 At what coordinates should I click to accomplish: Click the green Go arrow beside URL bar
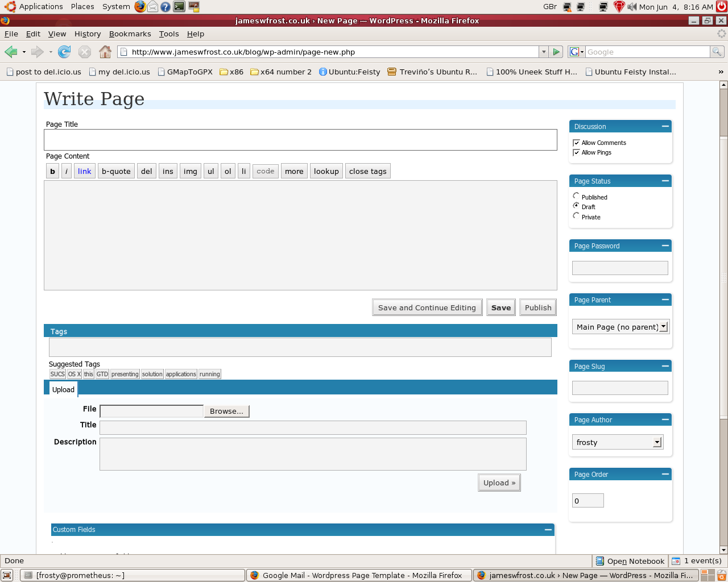pyautogui.click(x=556, y=52)
